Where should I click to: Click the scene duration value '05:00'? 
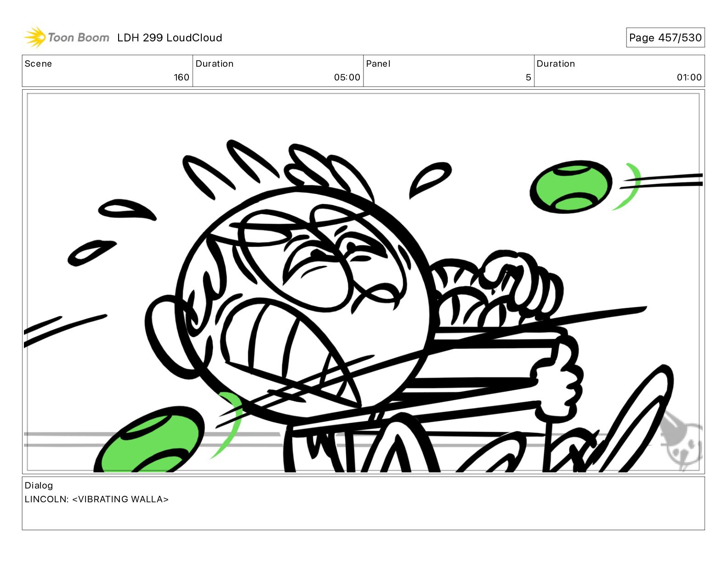coord(347,77)
